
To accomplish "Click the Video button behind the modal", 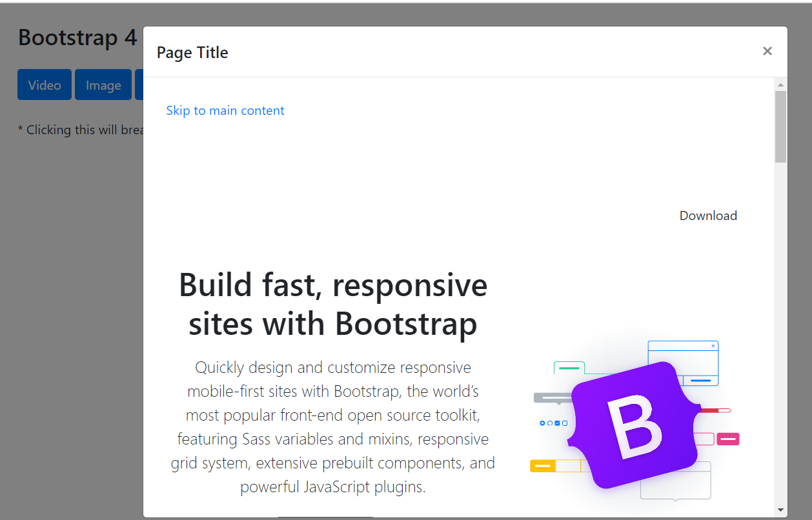I will click(x=45, y=85).
